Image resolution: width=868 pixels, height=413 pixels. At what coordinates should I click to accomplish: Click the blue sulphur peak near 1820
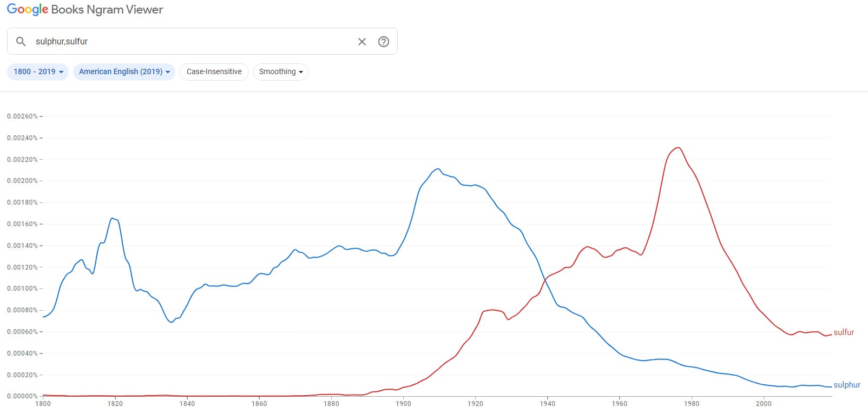[112, 218]
